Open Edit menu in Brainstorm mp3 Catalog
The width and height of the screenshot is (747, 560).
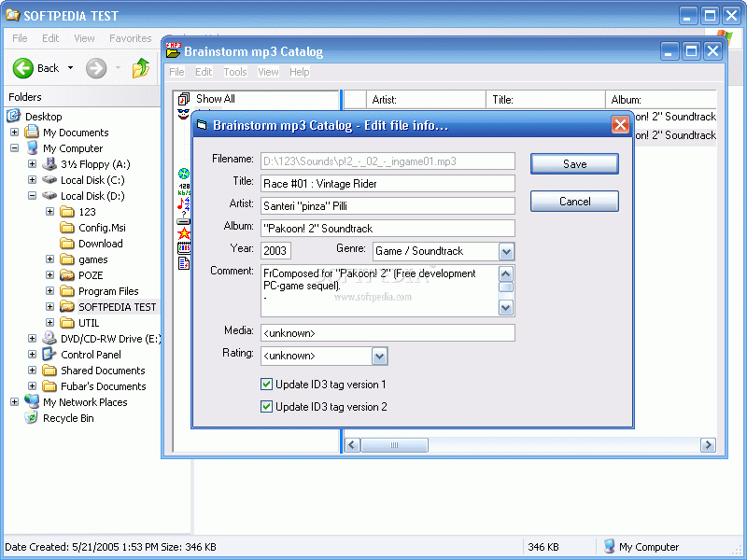(x=204, y=72)
